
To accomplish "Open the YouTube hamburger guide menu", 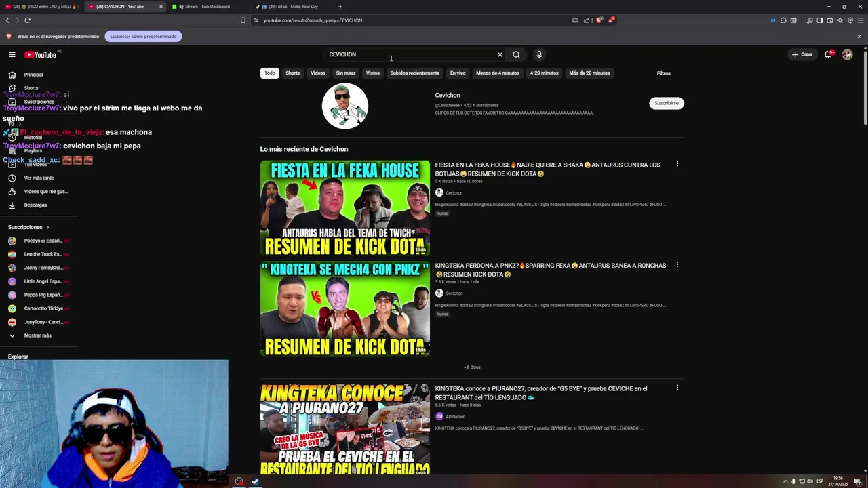I will pyautogui.click(x=12, y=54).
